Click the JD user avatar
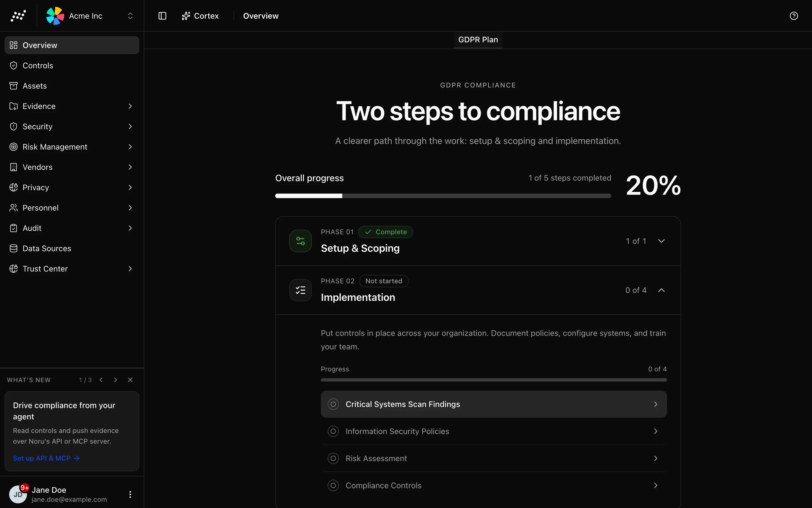812x508 pixels. (18, 494)
